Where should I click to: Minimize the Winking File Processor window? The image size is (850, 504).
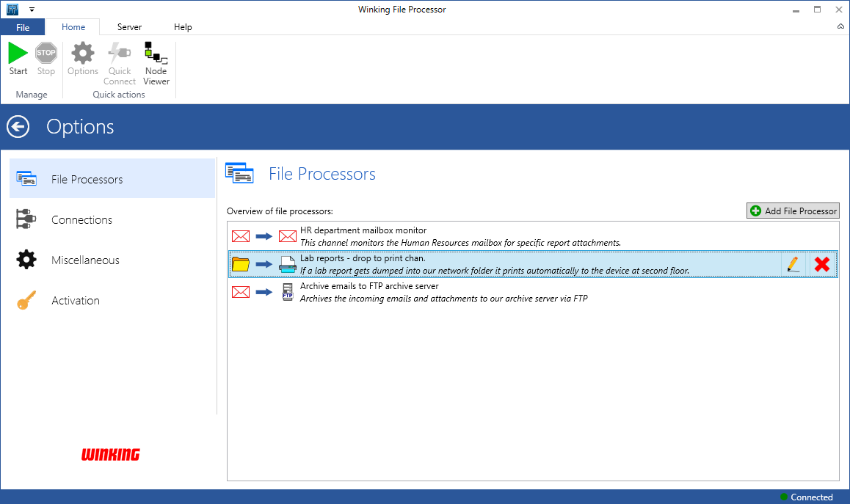(x=796, y=10)
